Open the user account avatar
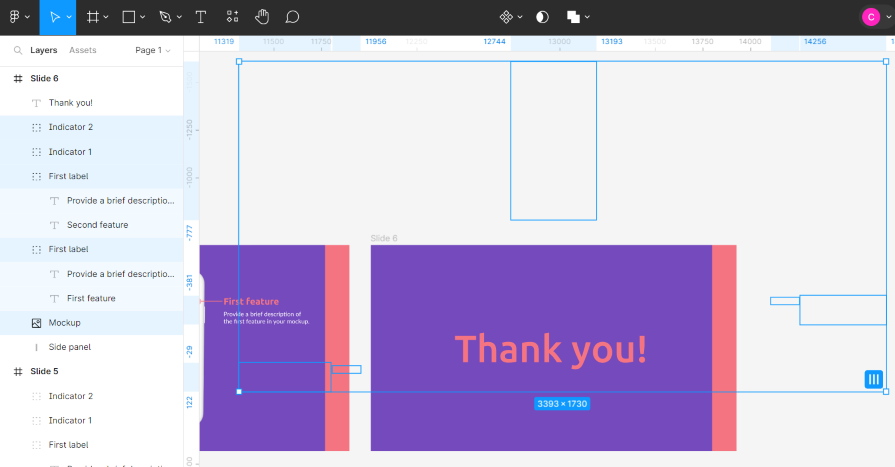895x467 pixels. point(871,17)
